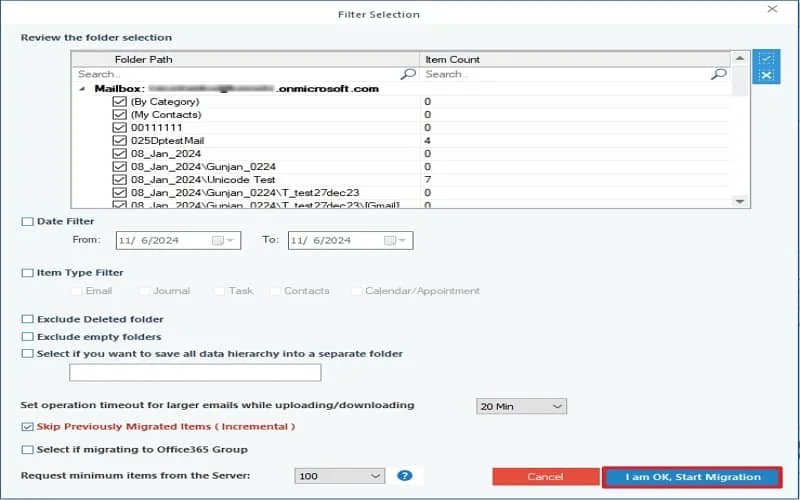Select the (My Contacts) folder row text
Image resolution: width=800 pixels, height=500 pixels.
[x=166, y=114]
